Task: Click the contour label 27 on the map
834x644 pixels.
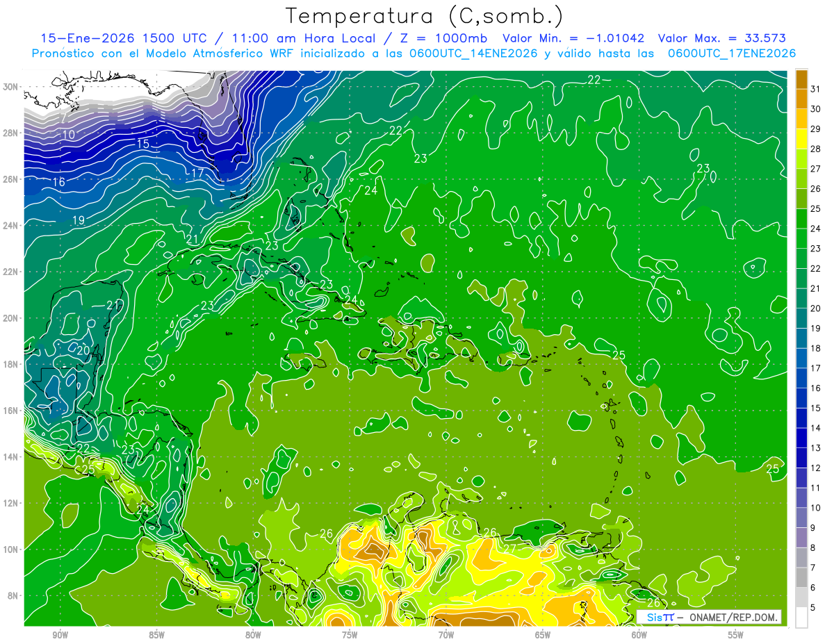Action: click(x=509, y=548)
